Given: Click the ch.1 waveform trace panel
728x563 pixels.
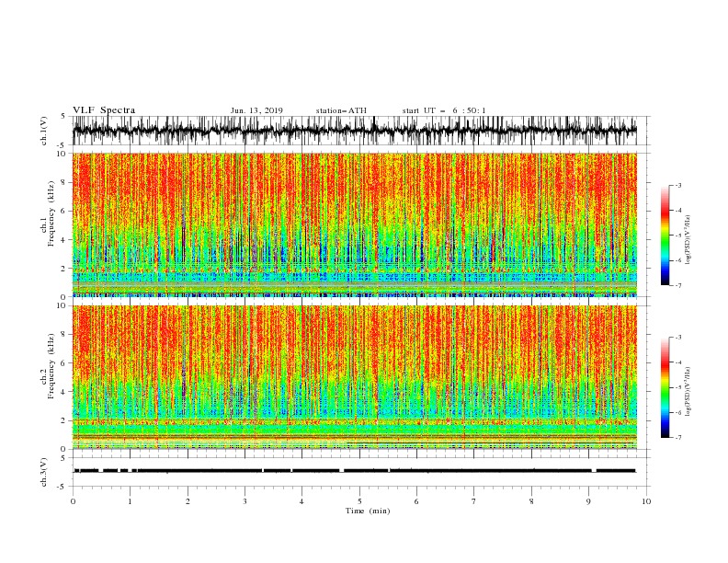Looking at the screenshot, I should click(355, 131).
